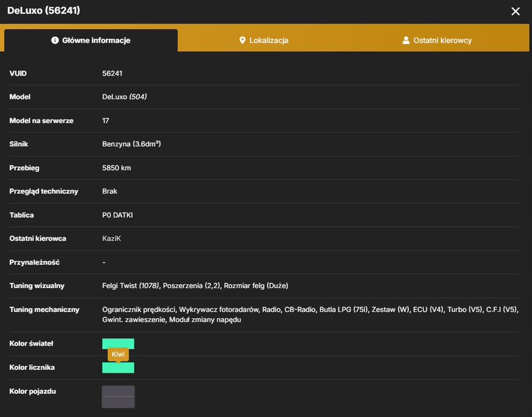
Task: Click the VUID value 56241
Action: coord(112,73)
